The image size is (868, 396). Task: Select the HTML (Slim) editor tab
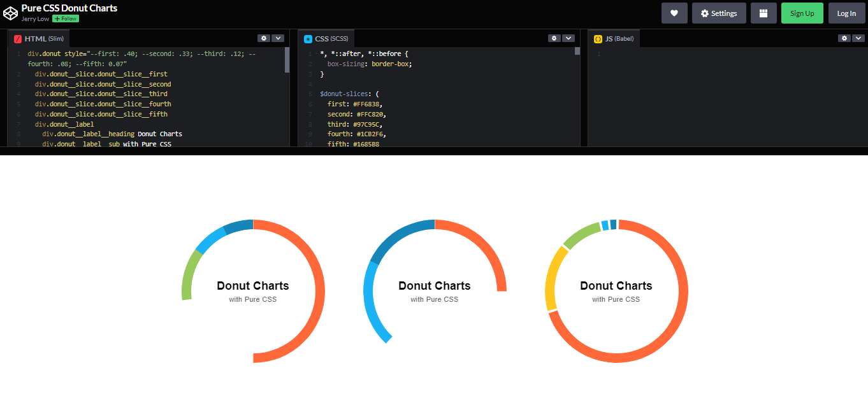(x=39, y=39)
